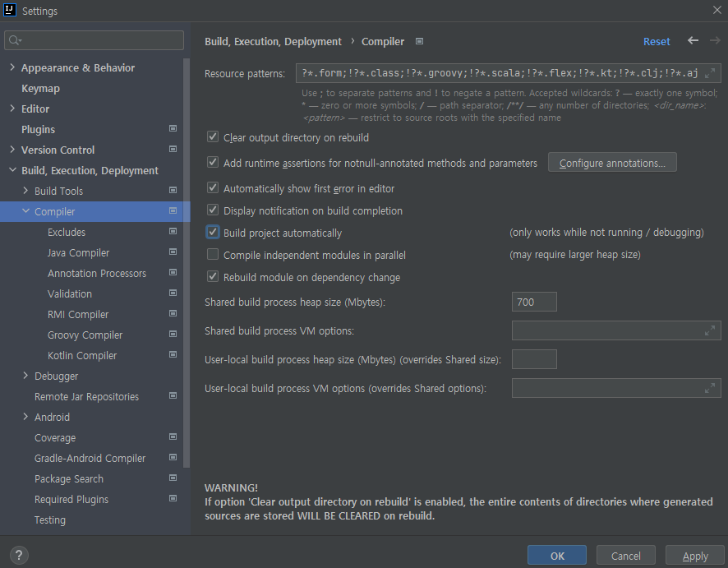This screenshot has height=568, width=728.
Task: Open the Kotlin Compiler settings page
Action: tap(82, 355)
